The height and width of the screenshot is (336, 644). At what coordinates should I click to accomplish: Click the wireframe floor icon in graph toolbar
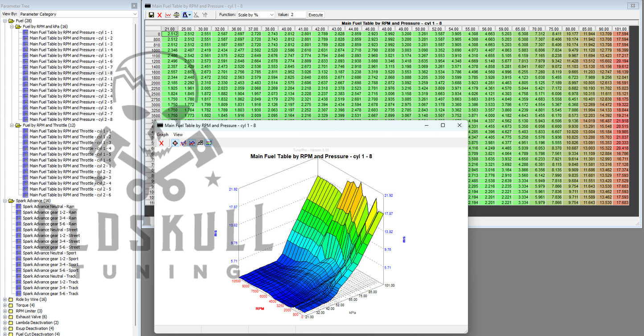200,143
